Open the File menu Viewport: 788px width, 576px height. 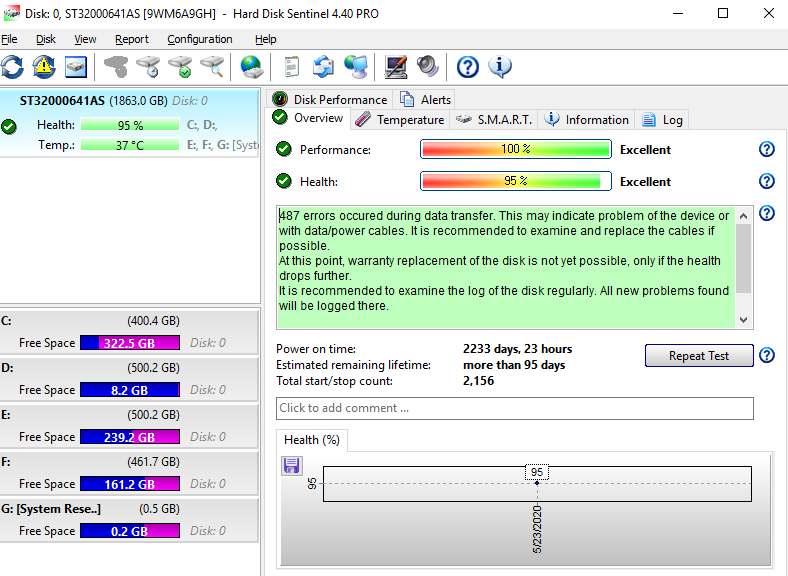click(x=9, y=39)
